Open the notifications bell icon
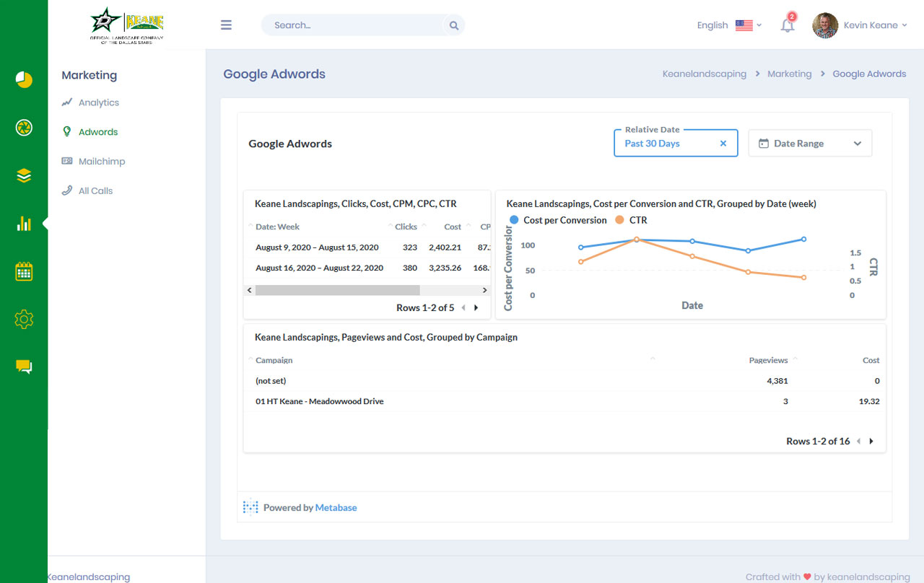This screenshot has height=583, width=924. (x=788, y=25)
